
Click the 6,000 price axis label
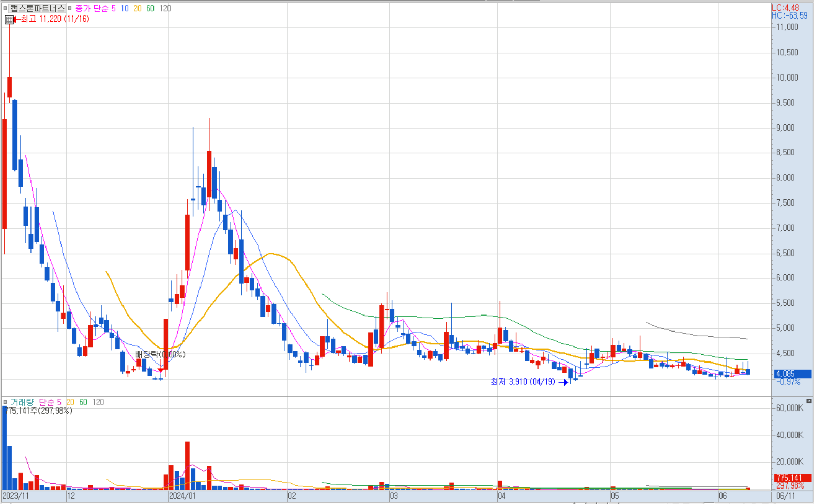pyautogui.click(x=786, y=278)
